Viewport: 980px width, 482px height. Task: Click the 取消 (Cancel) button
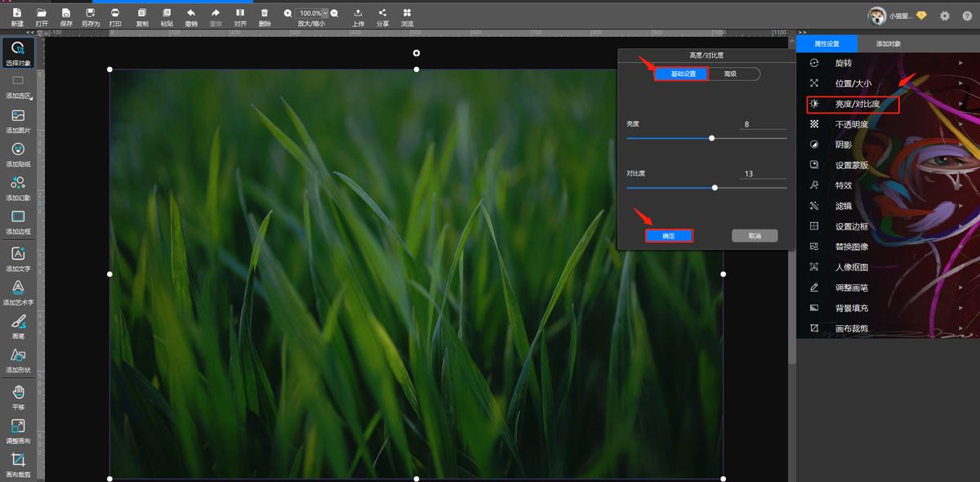click(x=755, y=236)
